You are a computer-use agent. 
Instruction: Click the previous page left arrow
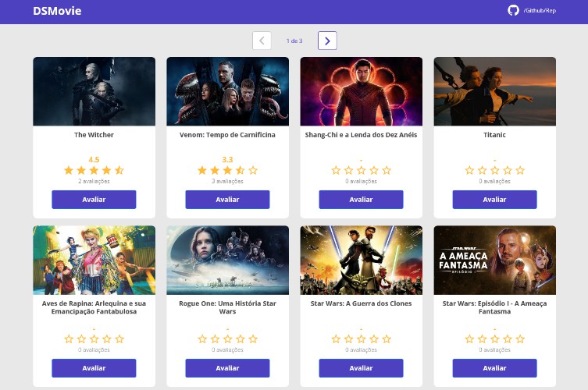coord(262,41)
